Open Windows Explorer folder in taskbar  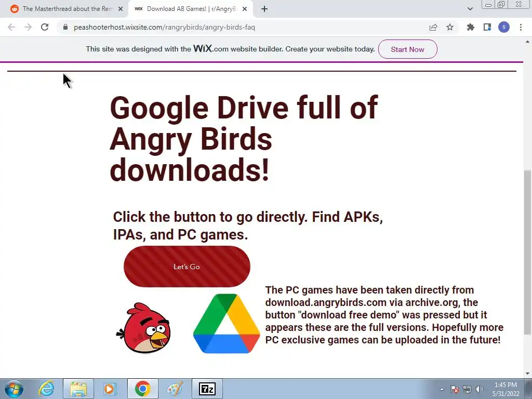coord(78,389)
